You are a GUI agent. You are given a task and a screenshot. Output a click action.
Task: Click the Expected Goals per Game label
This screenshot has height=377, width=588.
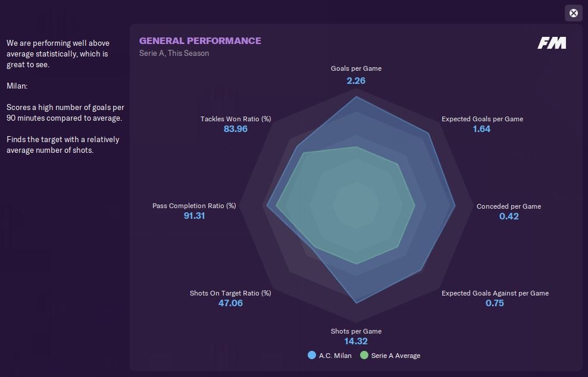tap(482, 119)
